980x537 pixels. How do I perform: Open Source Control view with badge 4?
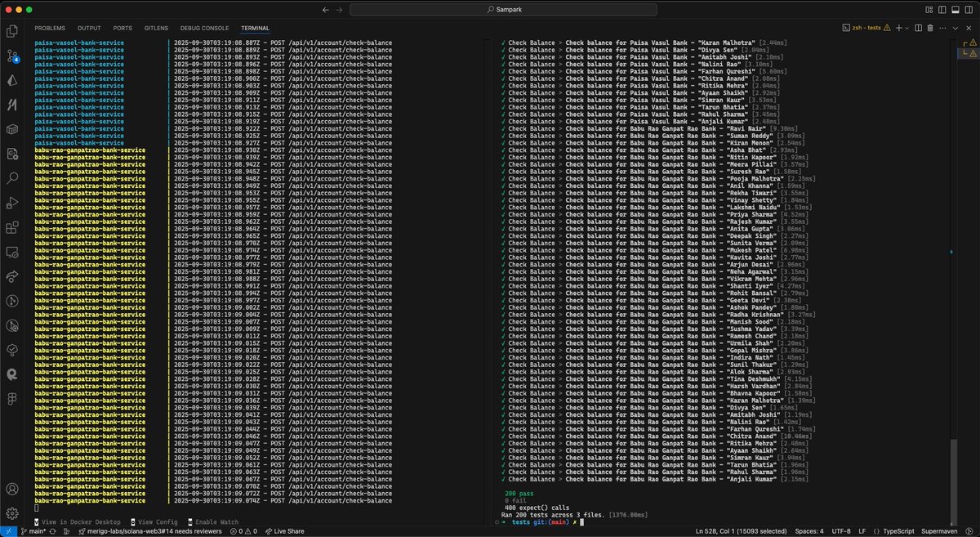coord(12,56)
